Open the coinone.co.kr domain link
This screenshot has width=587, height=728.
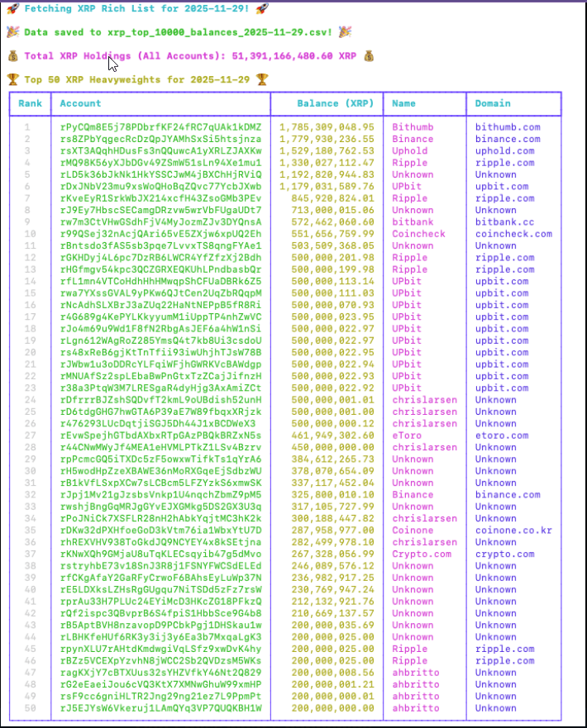(513, 531)
